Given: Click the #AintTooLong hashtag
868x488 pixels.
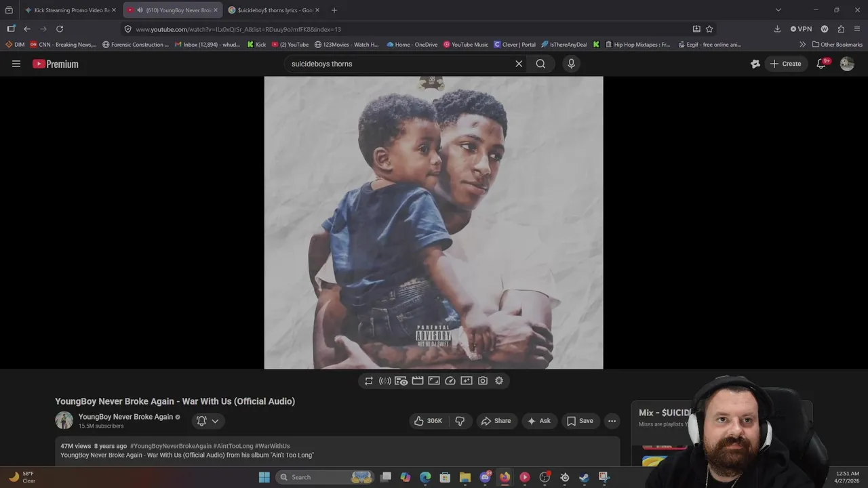Looking at the screenshot, I should pos(233,446).
